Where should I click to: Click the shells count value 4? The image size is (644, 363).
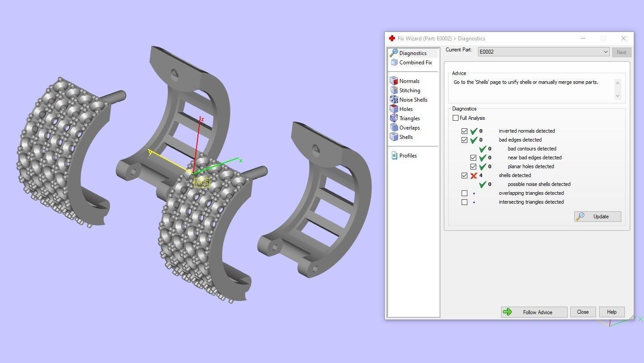point(481,175)
